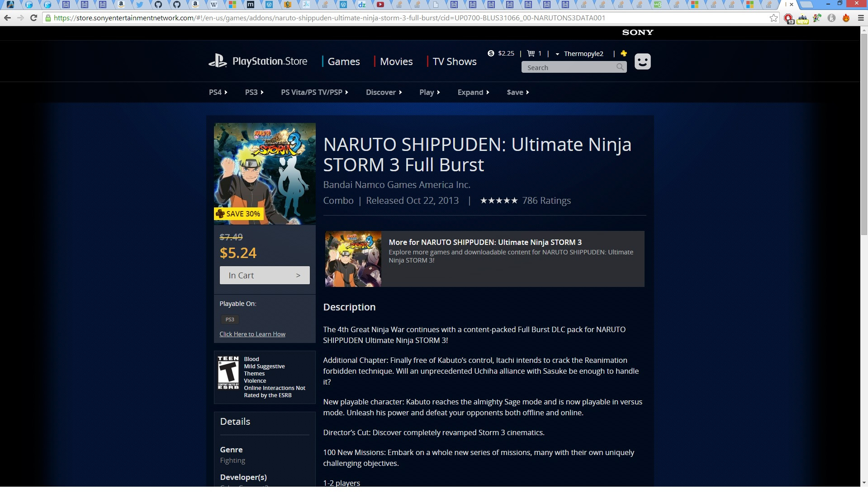The image size is (868, 493).
Task: Open 'More for NARUTO SHIPPUDEN' banner
Action: tap(484, 259)
